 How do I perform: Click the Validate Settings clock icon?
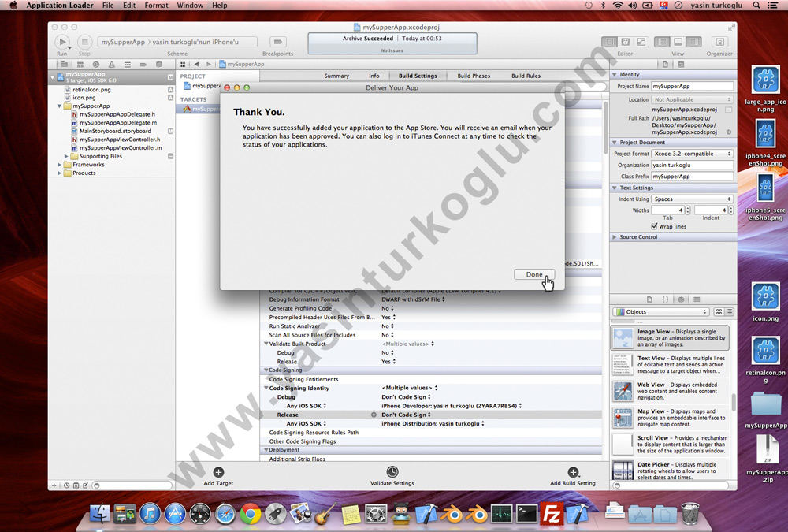click(x=392, y=471)
